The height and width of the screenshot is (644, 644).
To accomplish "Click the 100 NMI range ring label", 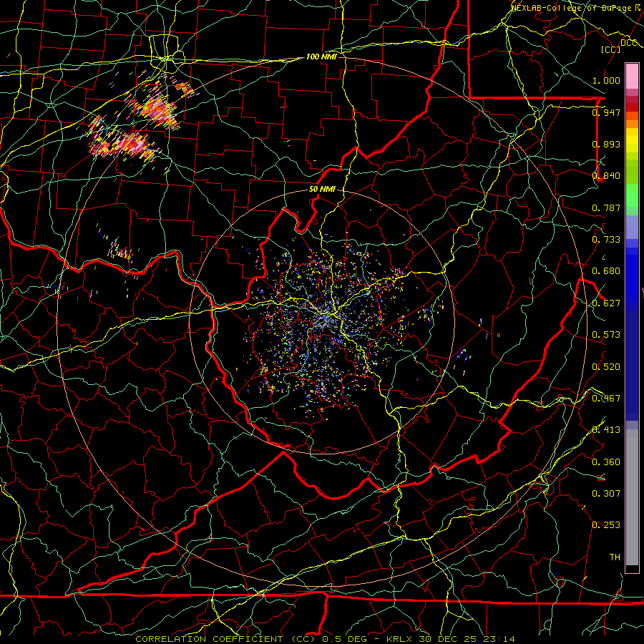I will tap(321, 57).
